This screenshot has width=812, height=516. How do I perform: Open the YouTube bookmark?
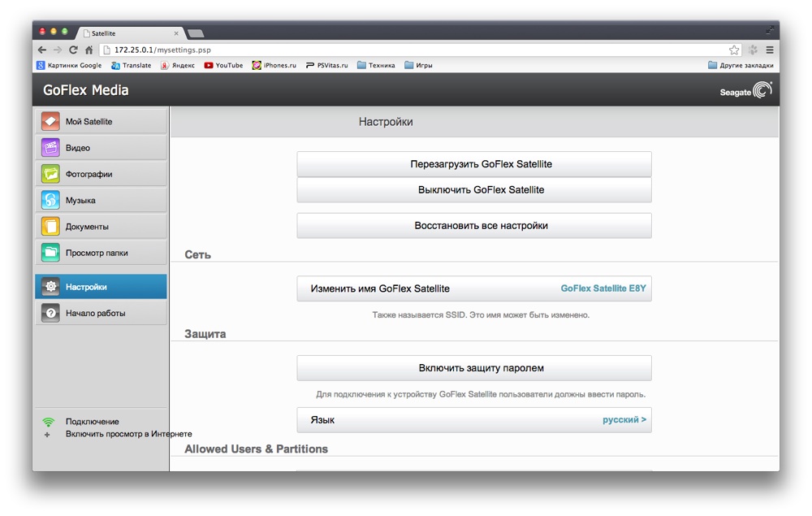(224, 65)
